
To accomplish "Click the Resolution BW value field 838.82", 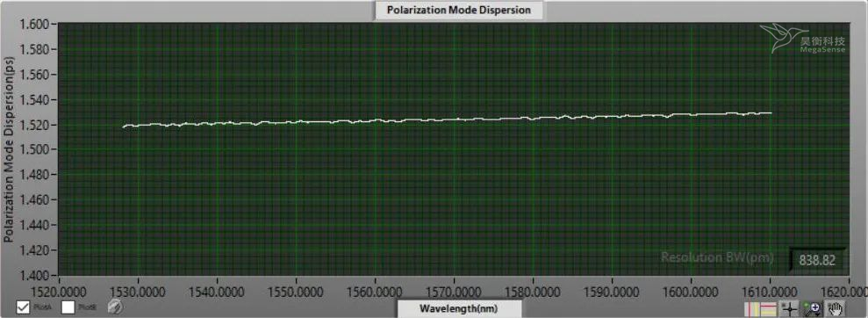I will 817,259.
